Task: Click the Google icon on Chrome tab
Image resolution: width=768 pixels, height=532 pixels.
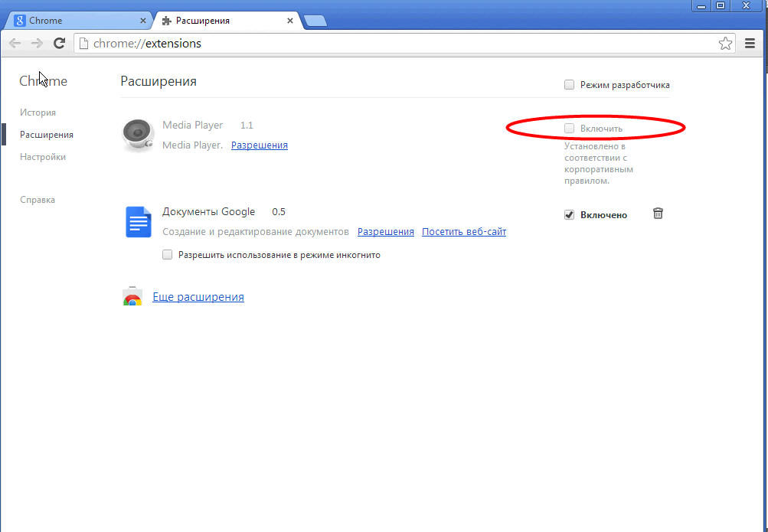Action: pos(20,21)
